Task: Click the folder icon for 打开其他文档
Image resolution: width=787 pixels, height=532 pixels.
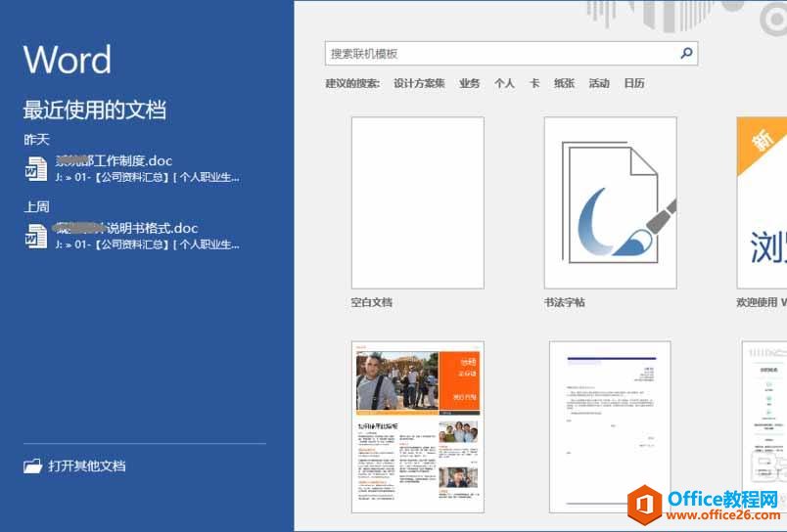Action: click(32, 465)
